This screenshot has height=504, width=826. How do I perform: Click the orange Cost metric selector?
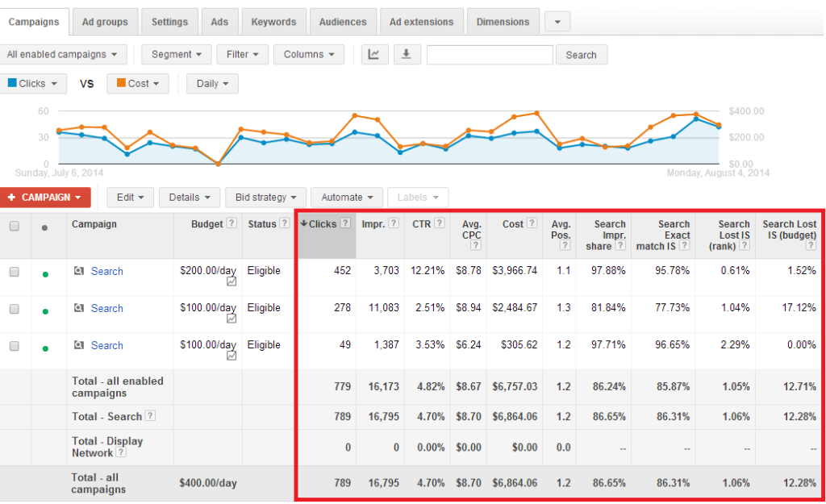138,83
